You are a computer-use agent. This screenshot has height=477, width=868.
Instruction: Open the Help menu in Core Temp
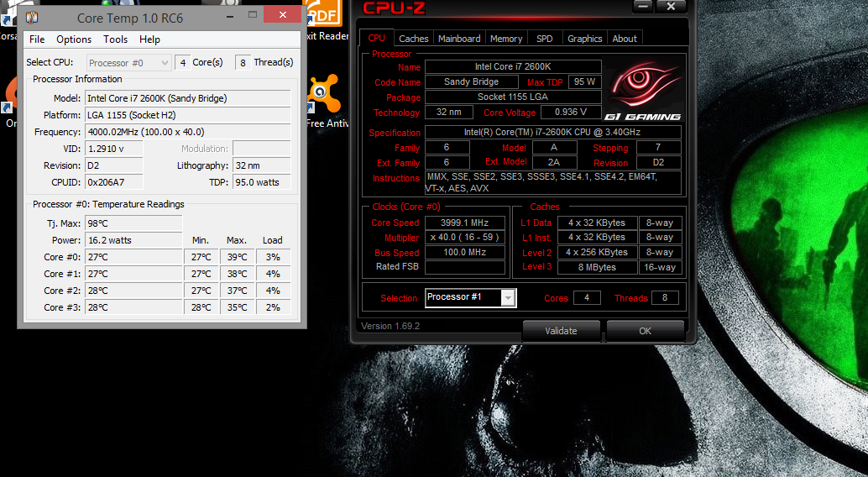click(149, 39)
